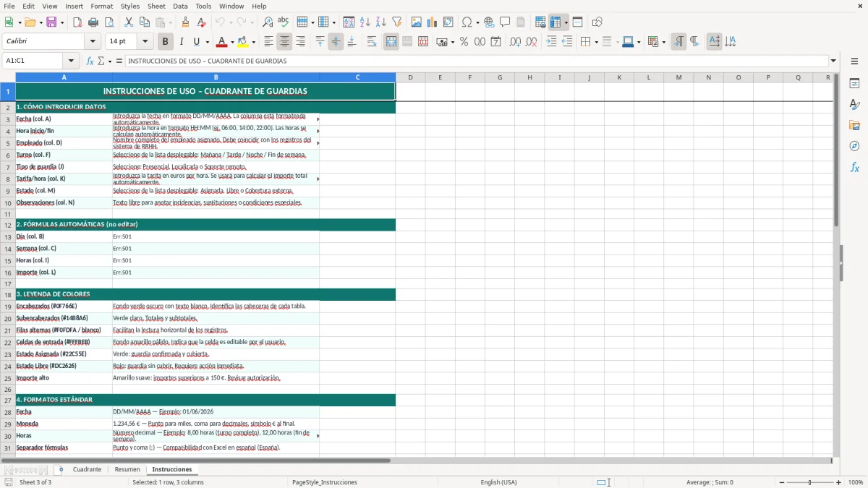
Task: Open the Data menu
Action: (180, 6)
